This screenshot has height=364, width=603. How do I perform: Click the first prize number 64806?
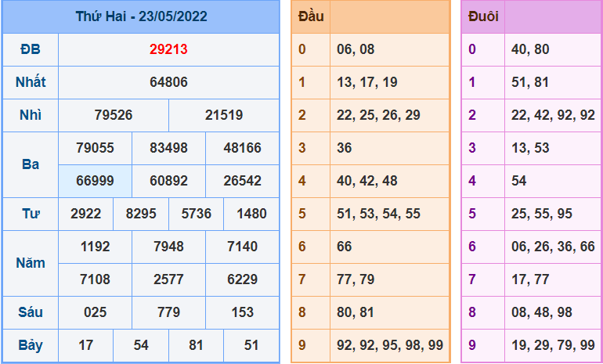168,82
